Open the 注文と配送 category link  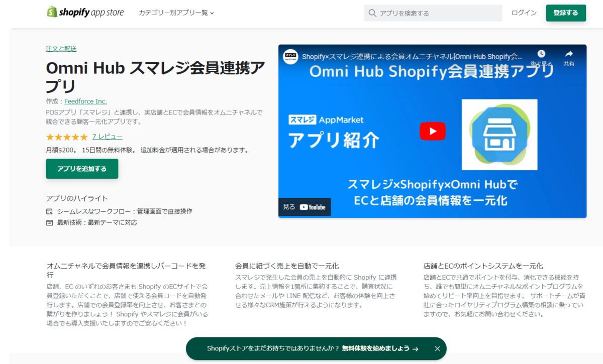61,49
